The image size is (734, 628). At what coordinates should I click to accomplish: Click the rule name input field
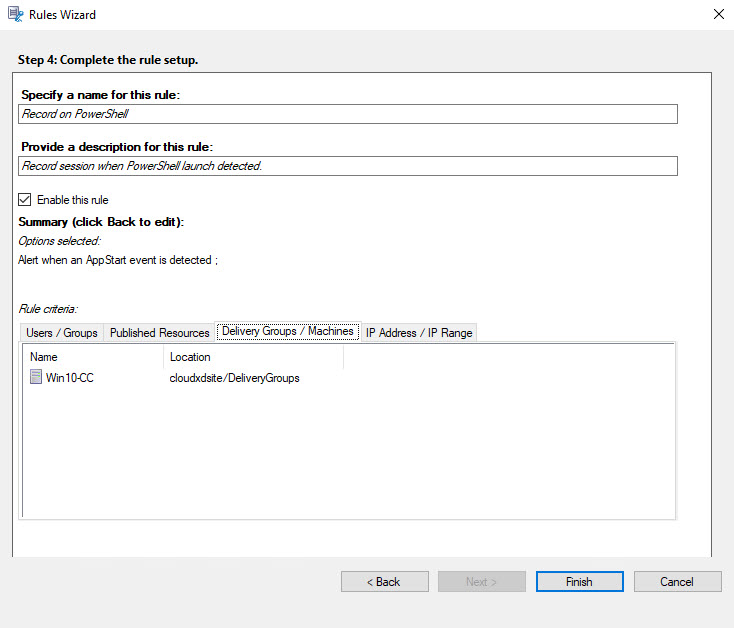tap(348, 114)
